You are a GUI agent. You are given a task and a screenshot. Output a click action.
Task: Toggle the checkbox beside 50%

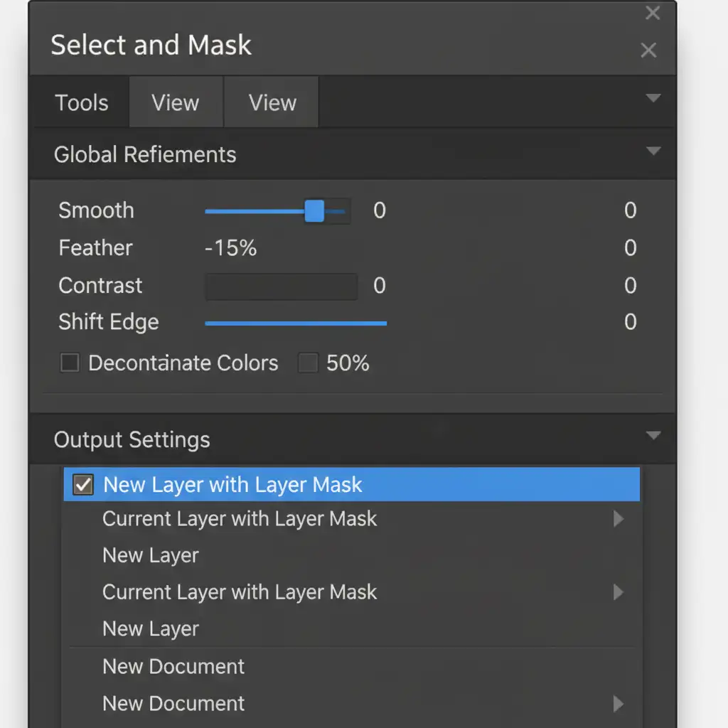click(x=307, y=363)
